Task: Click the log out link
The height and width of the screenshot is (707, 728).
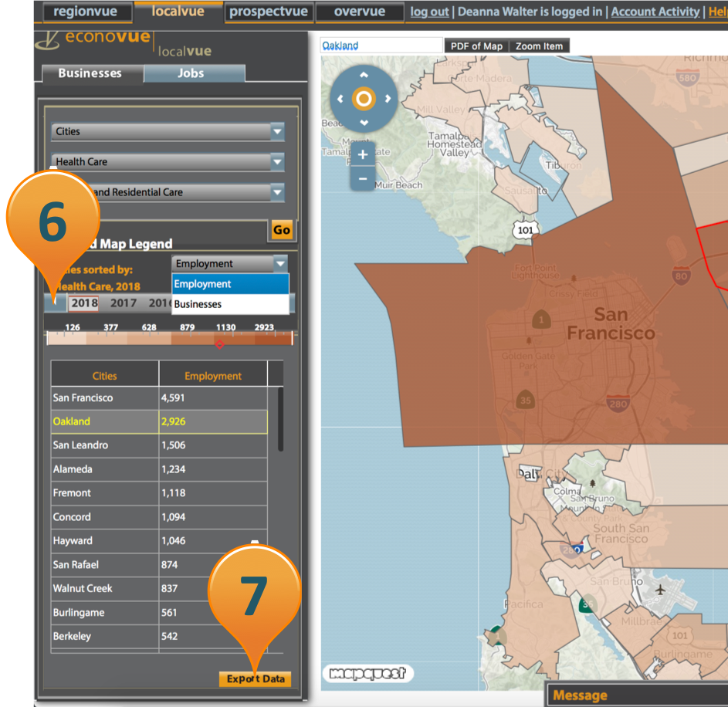Action: (429, 12)
